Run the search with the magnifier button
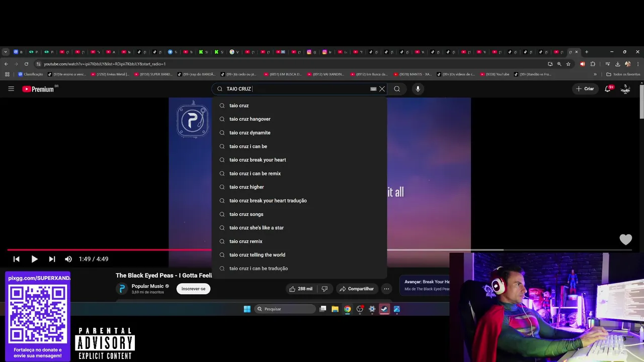 pyautogui.click(x=397, y=89)
